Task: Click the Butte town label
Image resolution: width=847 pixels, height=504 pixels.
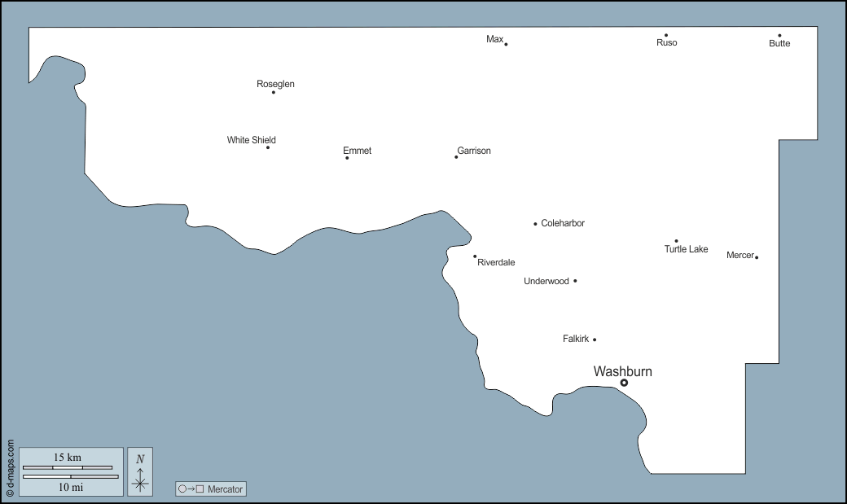Action: click(779, 43)
